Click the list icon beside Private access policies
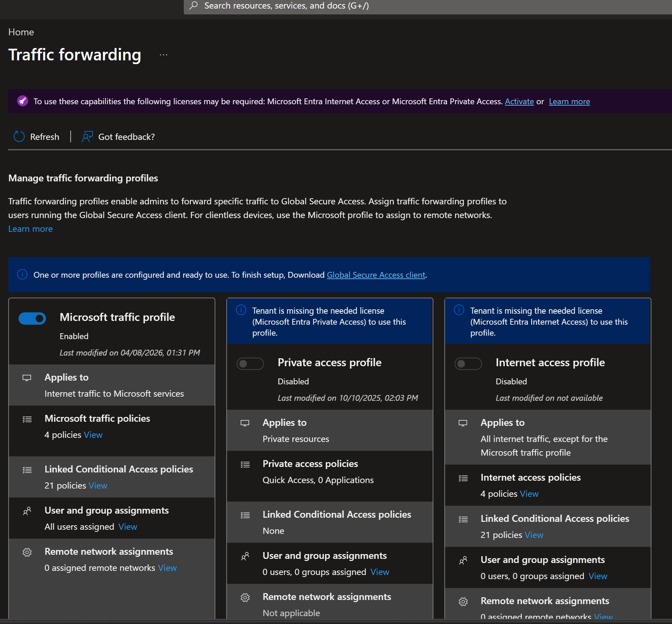The image size is (672, 624). [245, 464]
